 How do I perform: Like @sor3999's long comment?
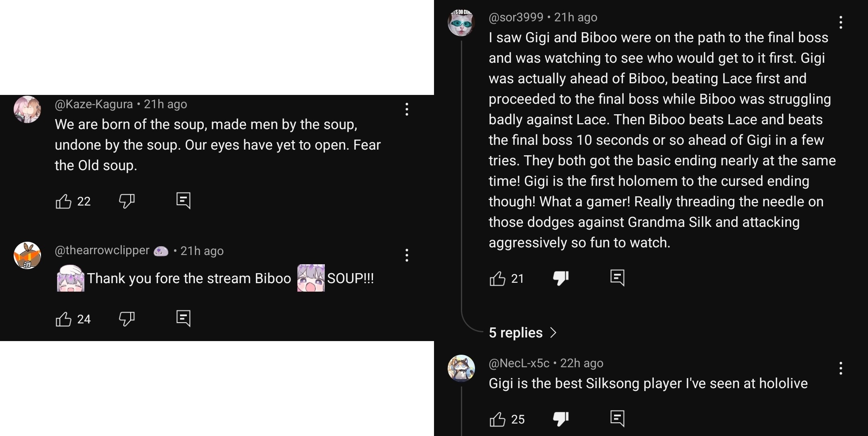click(497, 278)
